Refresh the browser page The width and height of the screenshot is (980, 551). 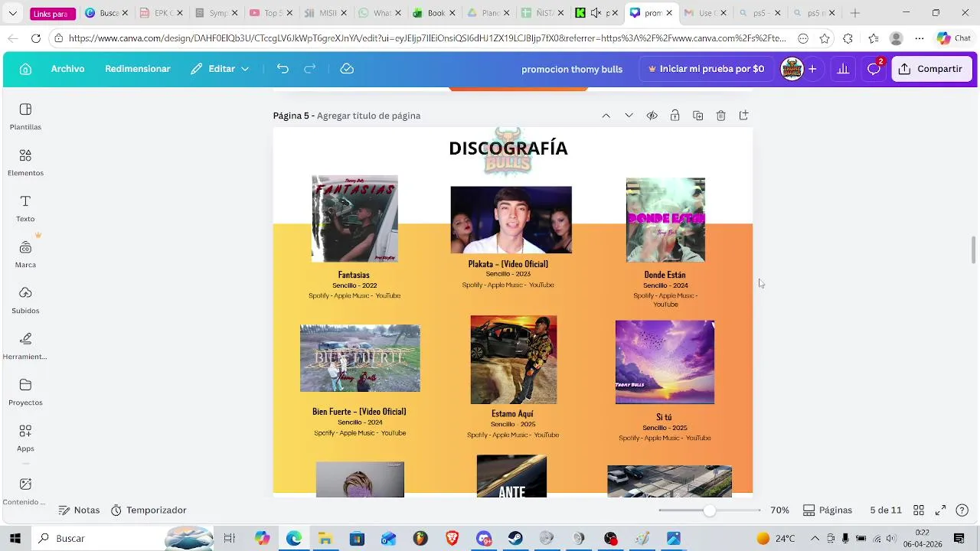point(36,38)
